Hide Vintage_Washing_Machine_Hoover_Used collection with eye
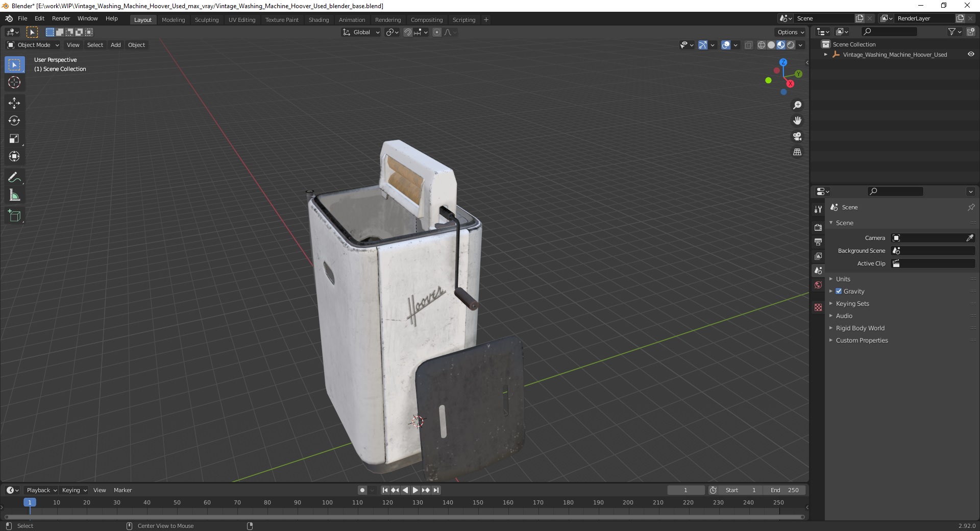This screenshot has height=531, width=980. click(x=971, y=54)
